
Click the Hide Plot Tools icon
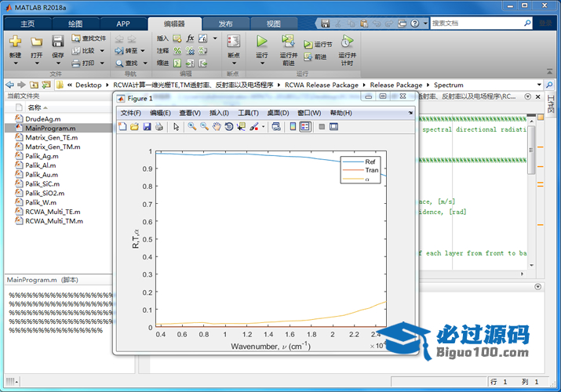tap(322, 126)
